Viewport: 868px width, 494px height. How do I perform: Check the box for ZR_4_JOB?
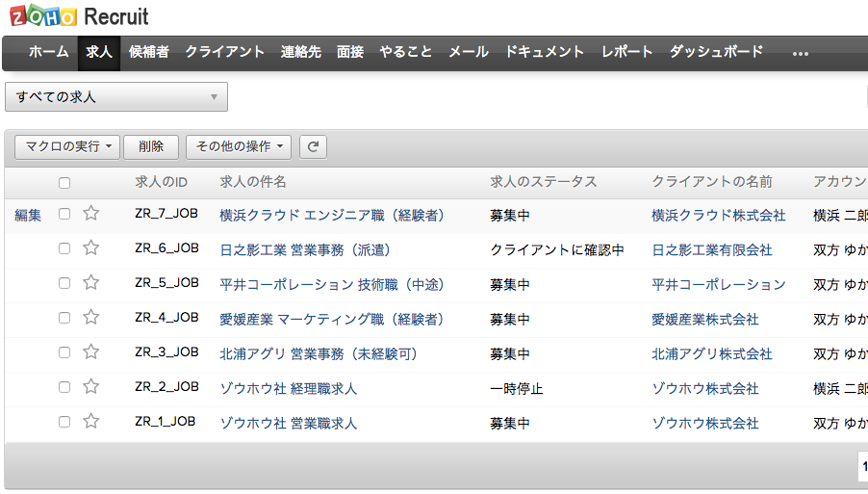[x=64, y=318]
